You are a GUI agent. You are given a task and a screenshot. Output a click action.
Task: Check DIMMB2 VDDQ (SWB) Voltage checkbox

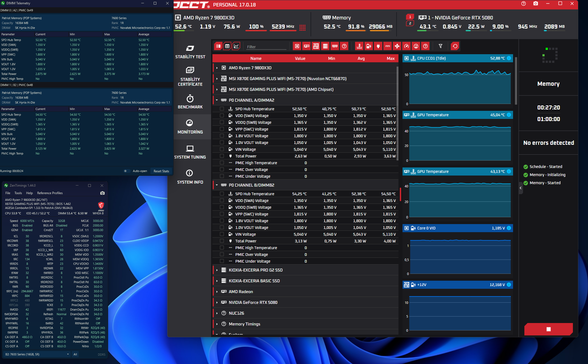(x=222, y=207)
